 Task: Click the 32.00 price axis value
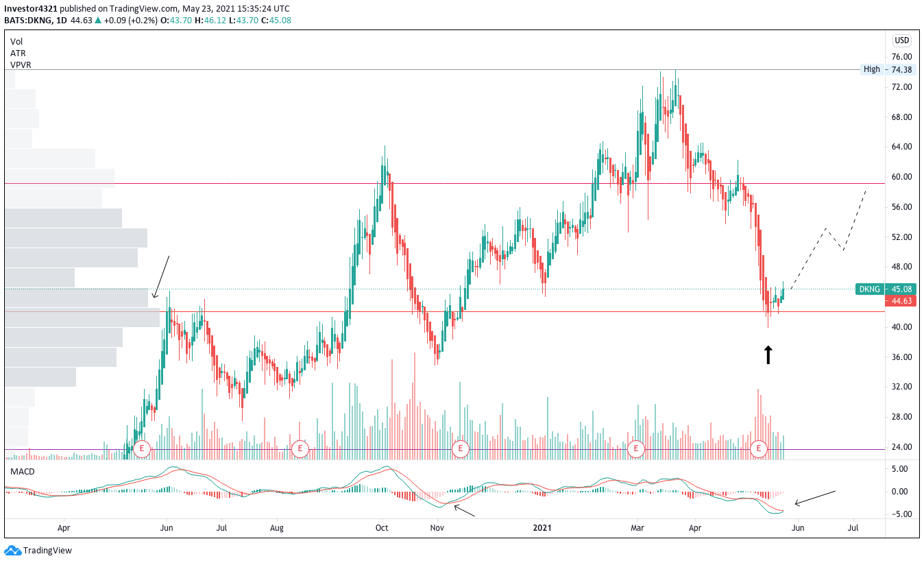pos(901,387)
